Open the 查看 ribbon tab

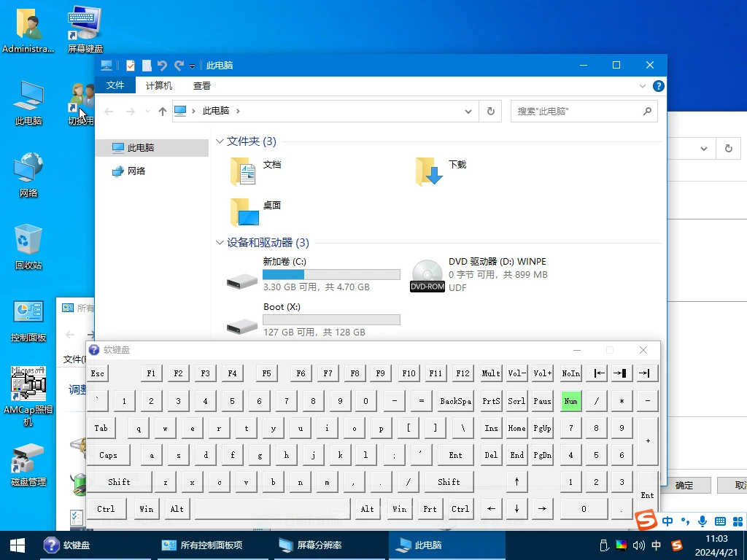point(202,86)
